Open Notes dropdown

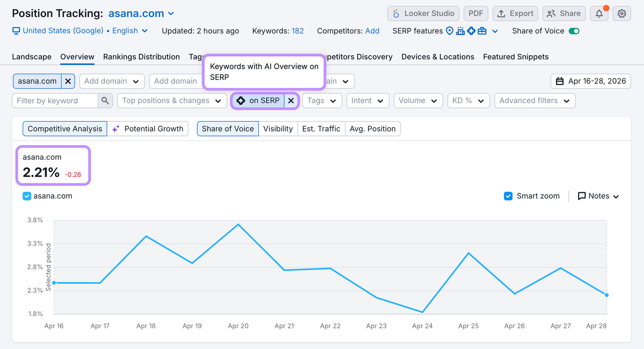pyautogui.click(x=599, y=196)
